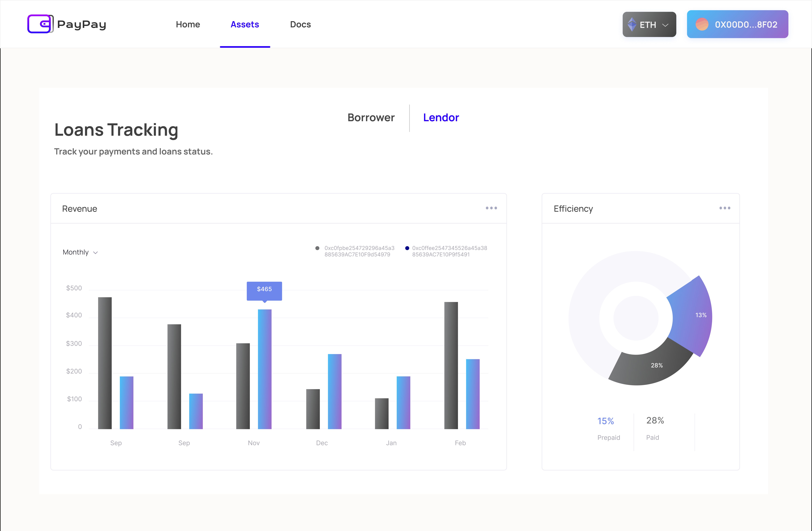Click the Revenue card title
Viewport: 812px width, 531px height.
point(80,209)
